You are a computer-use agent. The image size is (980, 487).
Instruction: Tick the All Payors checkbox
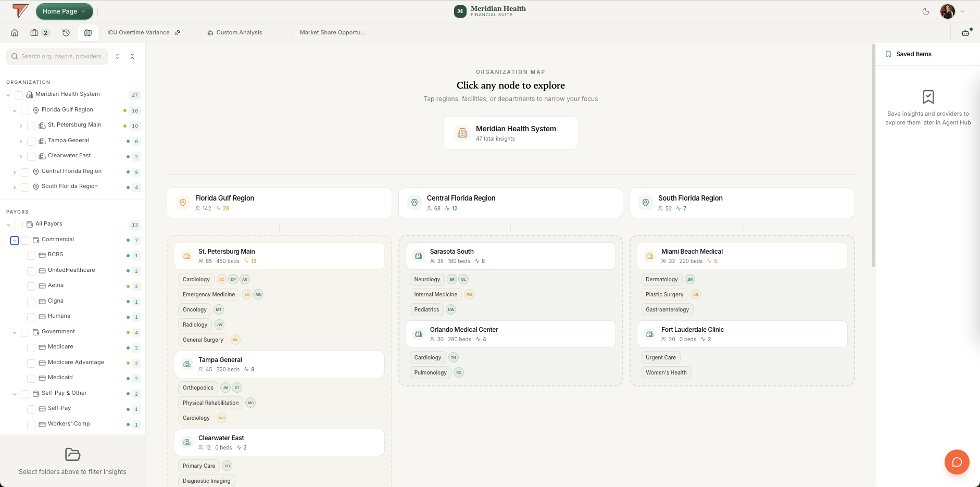click(19, 224)
